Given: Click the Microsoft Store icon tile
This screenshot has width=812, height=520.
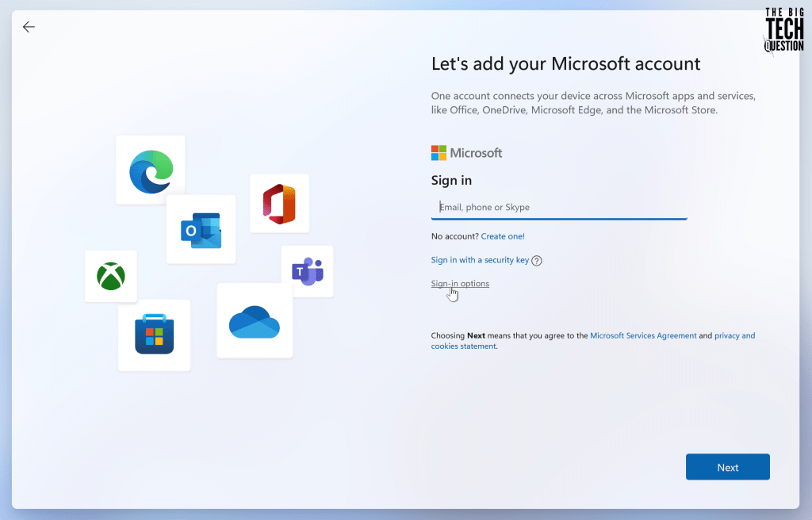Looking at the screenshot, I should coord(155,335).
